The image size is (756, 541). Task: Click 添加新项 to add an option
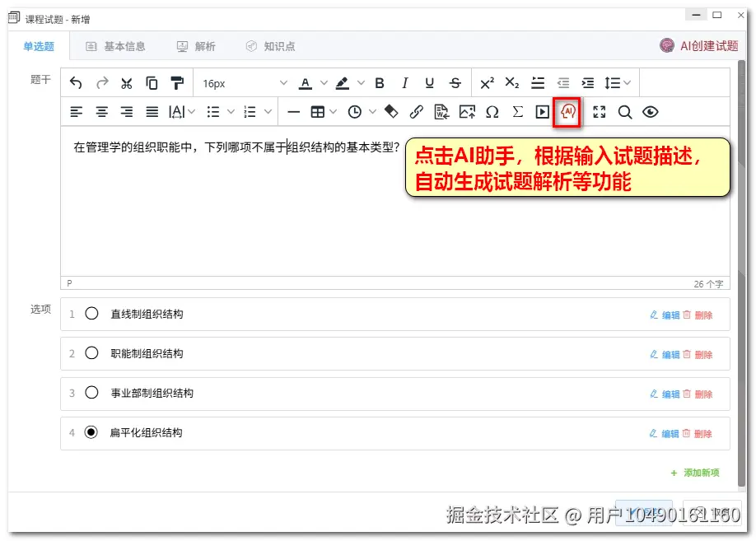[x=695, y=473]
